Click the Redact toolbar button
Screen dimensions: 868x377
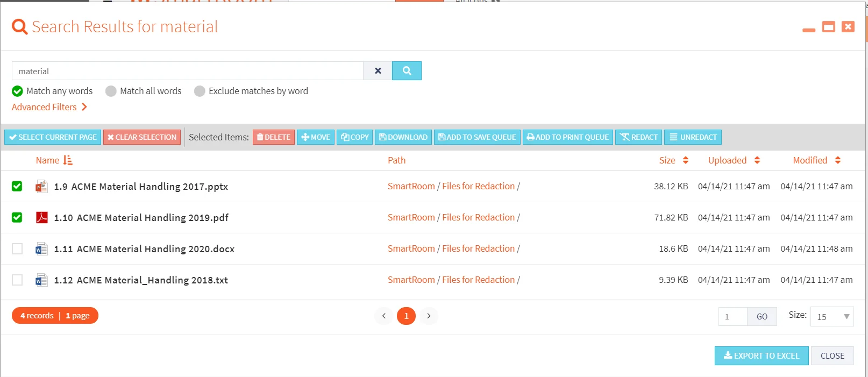[639, 137]
